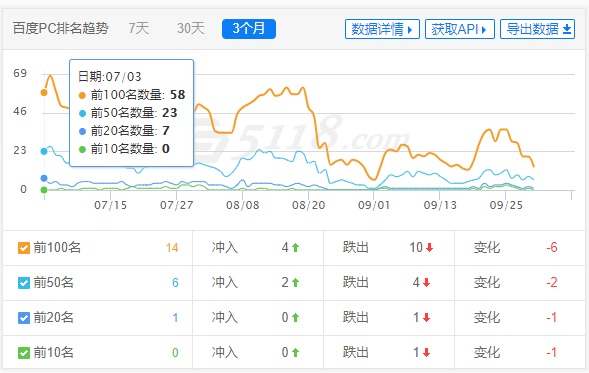Click red down arrow in 前10名 row
Viewport: 589px width, 373px height.
[426, 353]
